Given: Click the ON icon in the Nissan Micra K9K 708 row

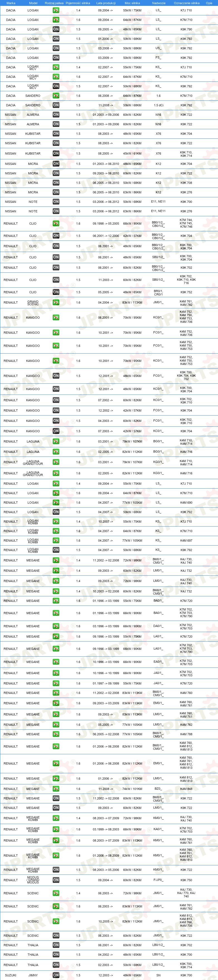Looking at the screenshot, I should tap(56, 182).
